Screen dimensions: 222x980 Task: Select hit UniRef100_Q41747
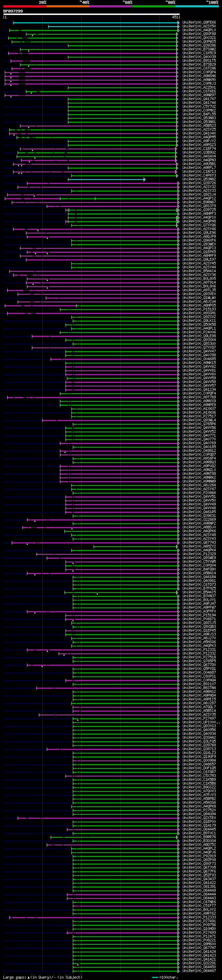tap(199, 99)
